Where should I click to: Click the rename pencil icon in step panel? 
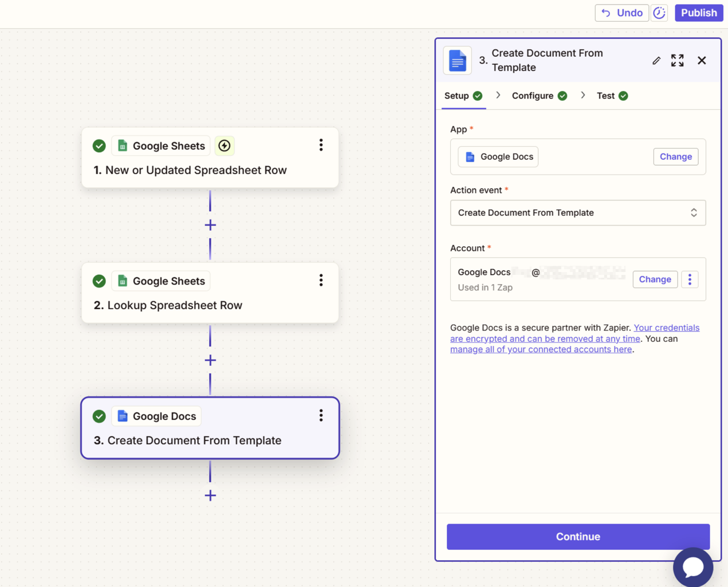click(x=656, y=61)
